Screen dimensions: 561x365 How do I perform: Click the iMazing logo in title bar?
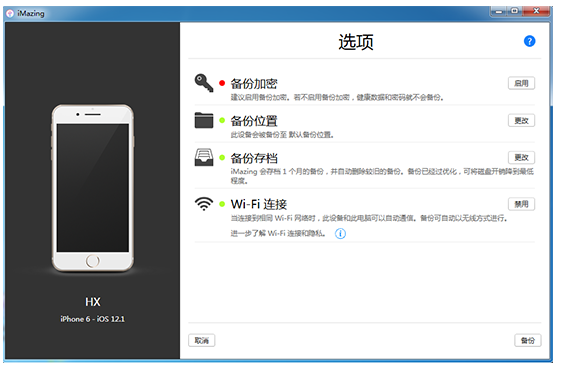pos(10,13)
